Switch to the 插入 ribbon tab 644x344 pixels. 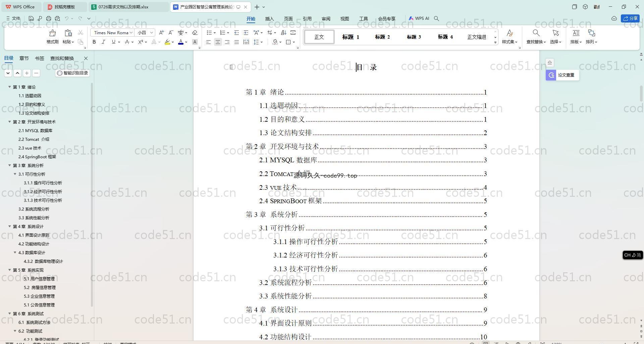269,19
